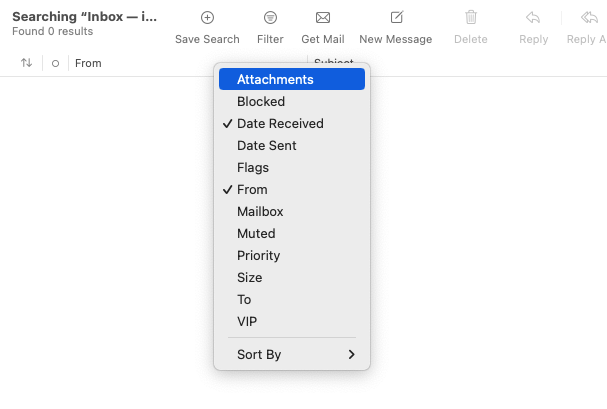
Task: Click the unread status dot column
Action: coord(55,63)
